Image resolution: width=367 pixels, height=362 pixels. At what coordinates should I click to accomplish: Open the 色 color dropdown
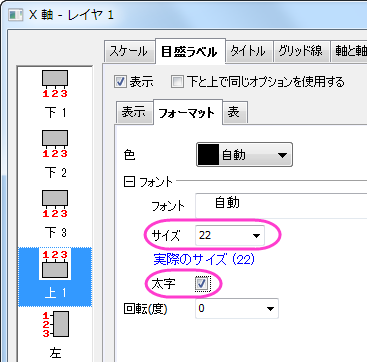click(244, 155)
